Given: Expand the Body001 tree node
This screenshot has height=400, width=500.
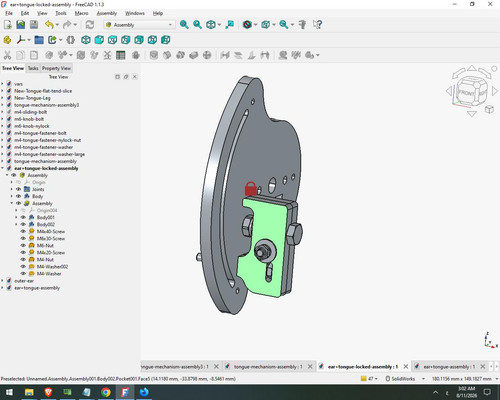Looking at the screenshot, I should 16,217.
